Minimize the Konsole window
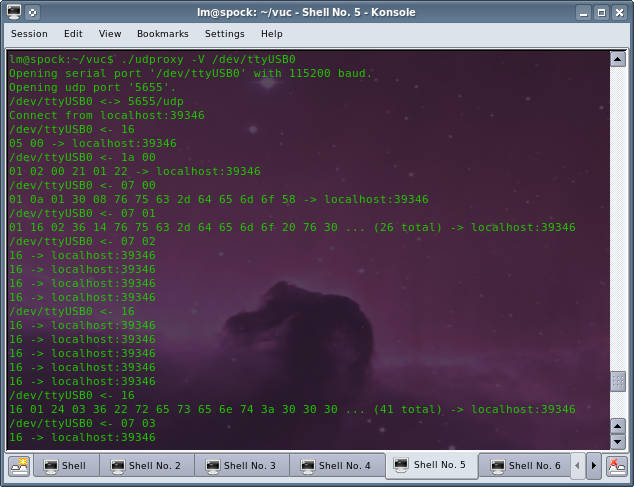This screenshot has width=634, height=487. [583, 13]
